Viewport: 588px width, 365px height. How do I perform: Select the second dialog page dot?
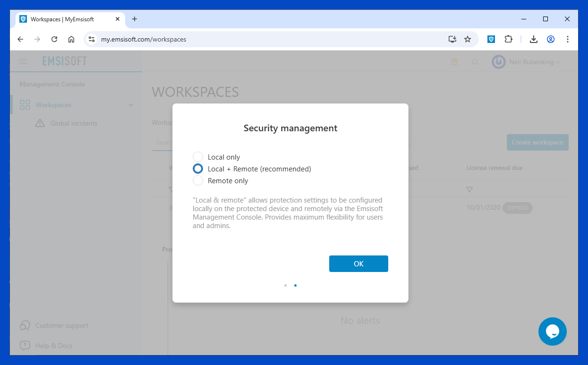(295, 285)
